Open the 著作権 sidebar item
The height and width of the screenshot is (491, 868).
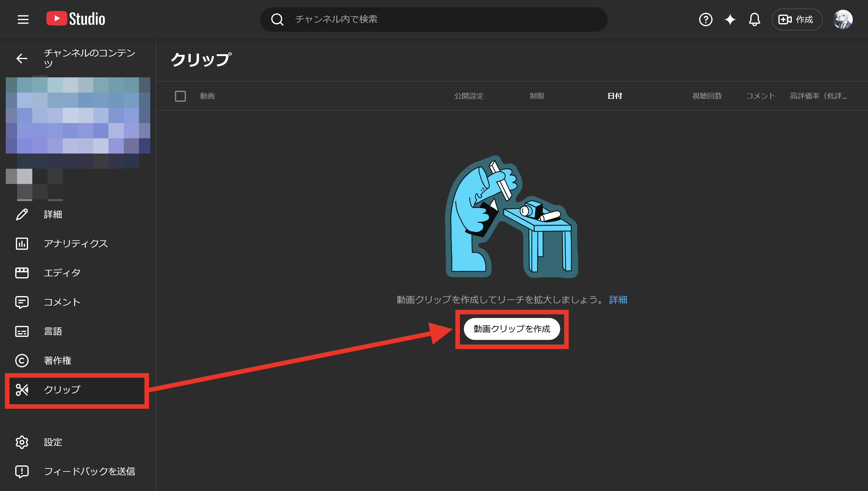pos(78,361)
